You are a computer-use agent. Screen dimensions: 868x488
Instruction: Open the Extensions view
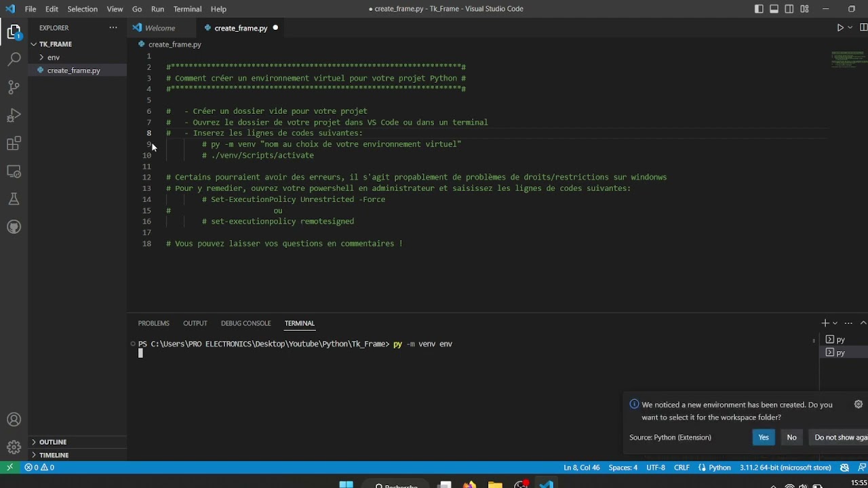tap(14, 143)
